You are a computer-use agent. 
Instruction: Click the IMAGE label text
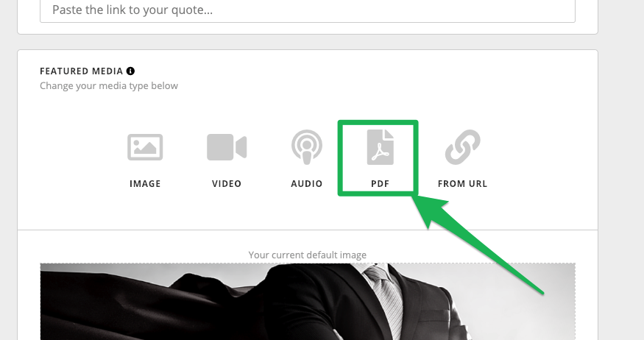(x=145, y=183)
